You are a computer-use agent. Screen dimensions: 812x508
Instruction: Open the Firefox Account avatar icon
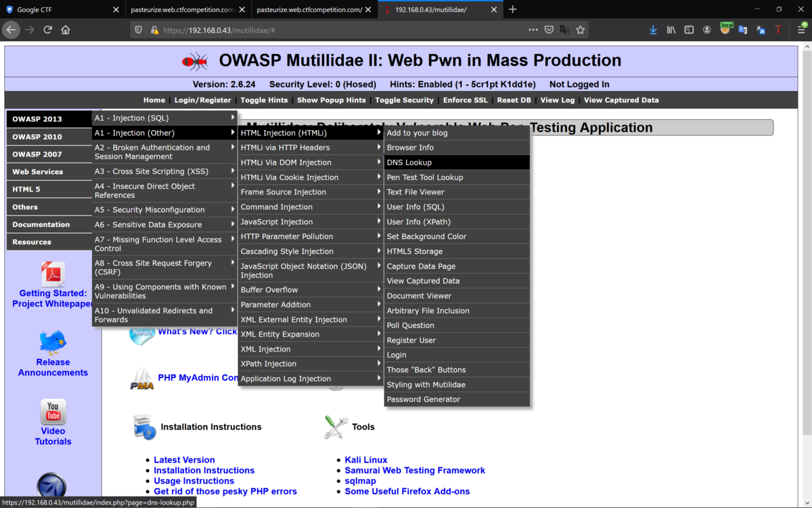tap(707, 30)
